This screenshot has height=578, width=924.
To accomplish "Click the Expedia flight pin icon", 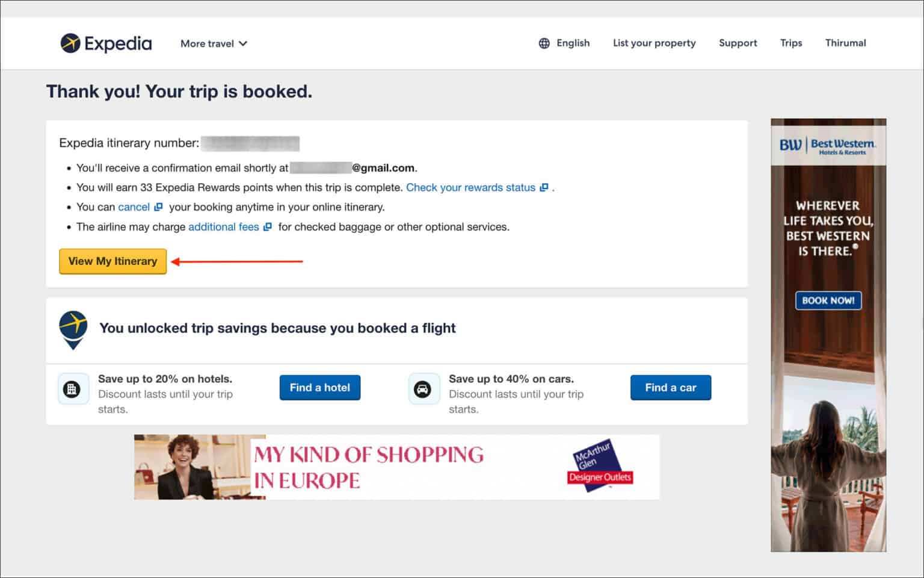I will click(x=72, y=329).
